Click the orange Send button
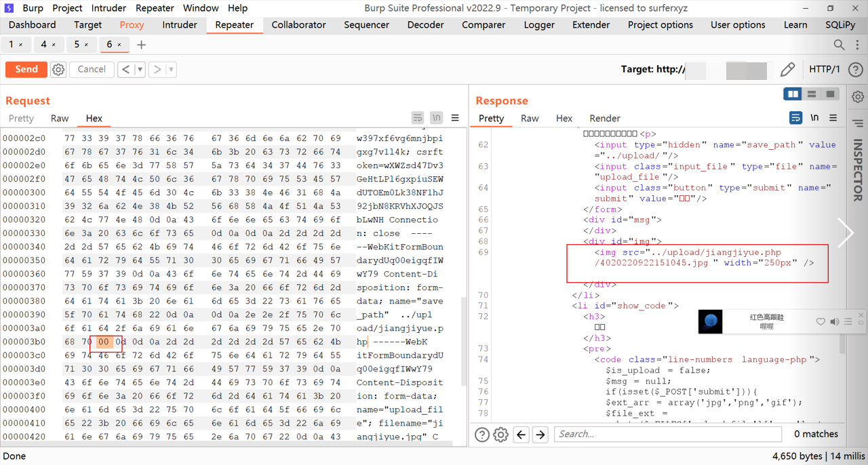The height and width of the screenshot is (465, 868). click(x=26, y=69)
